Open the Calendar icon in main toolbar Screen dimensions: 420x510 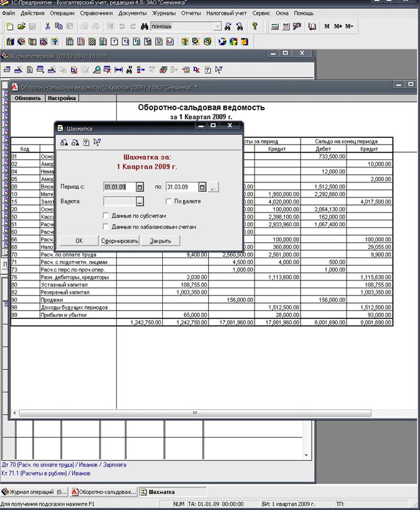click(286, 26)
